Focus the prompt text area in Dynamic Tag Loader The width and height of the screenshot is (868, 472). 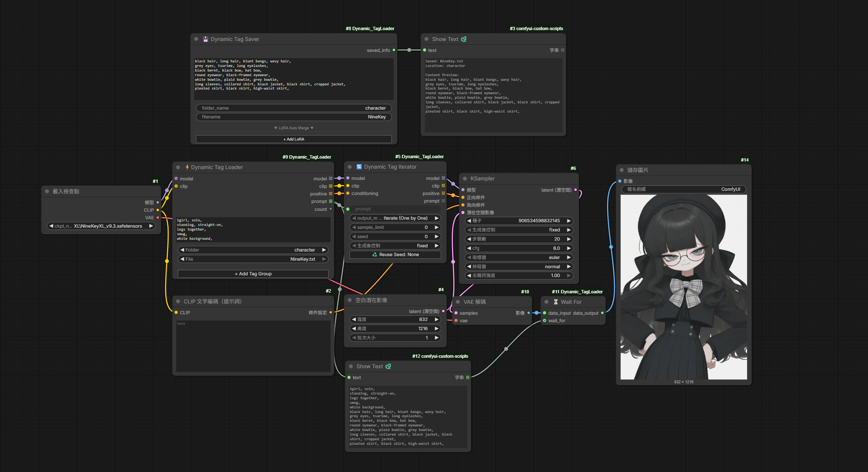[253, 230]
